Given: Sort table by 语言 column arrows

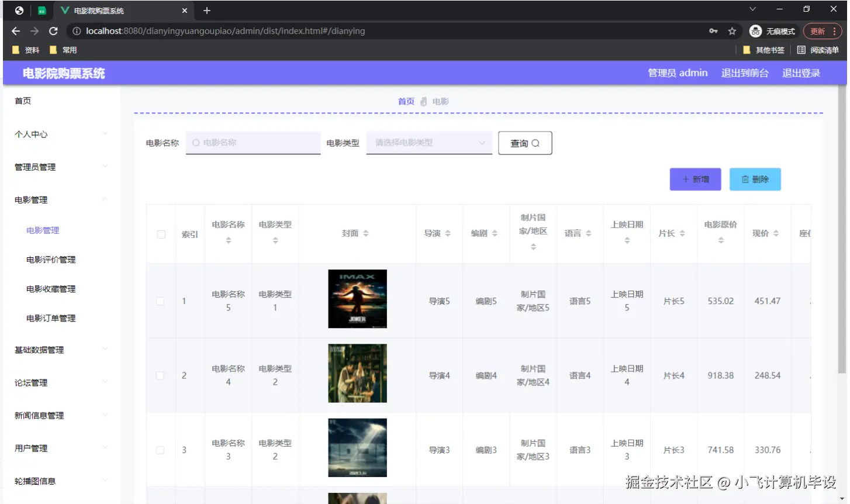Looking at the screenshot, I should (x=589, y=233).
